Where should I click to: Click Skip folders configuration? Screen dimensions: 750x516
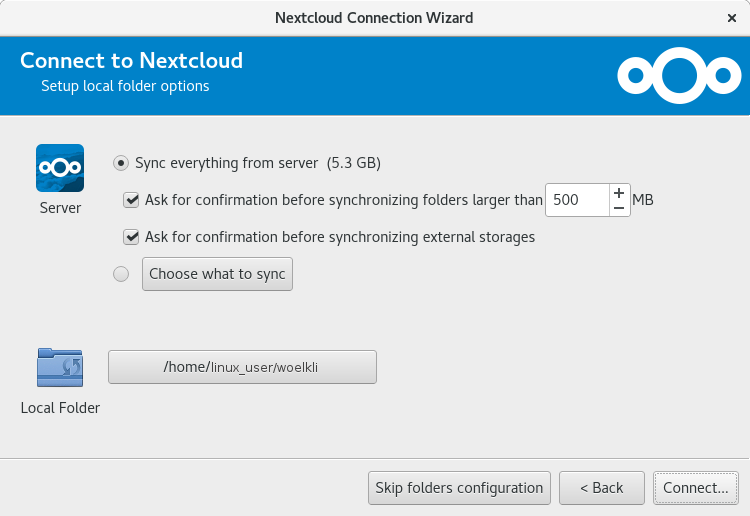point(459,488)
